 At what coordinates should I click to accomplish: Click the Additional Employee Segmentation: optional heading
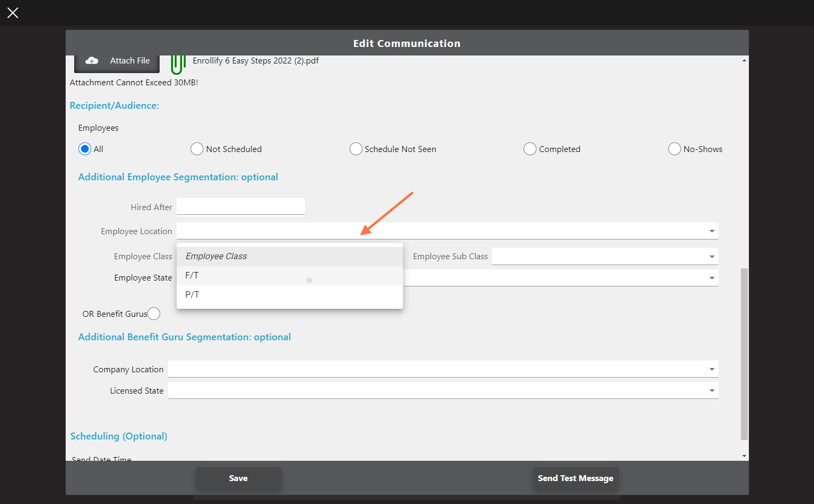click(178, 177)
